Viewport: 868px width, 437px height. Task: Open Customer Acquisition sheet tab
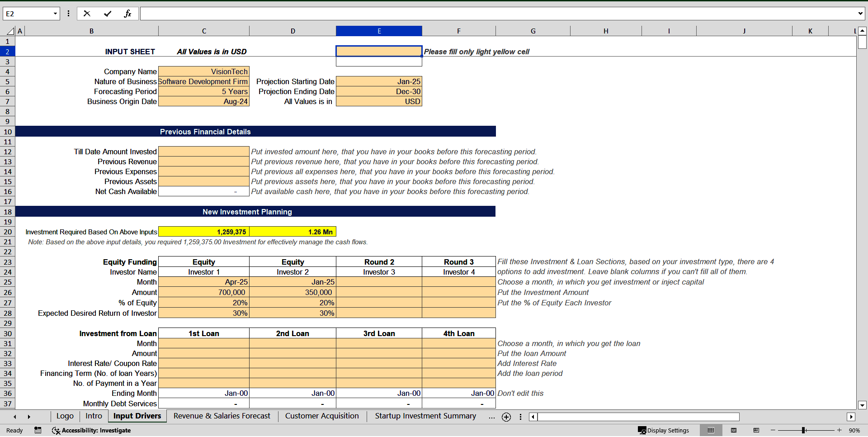[x=322, y=416]
